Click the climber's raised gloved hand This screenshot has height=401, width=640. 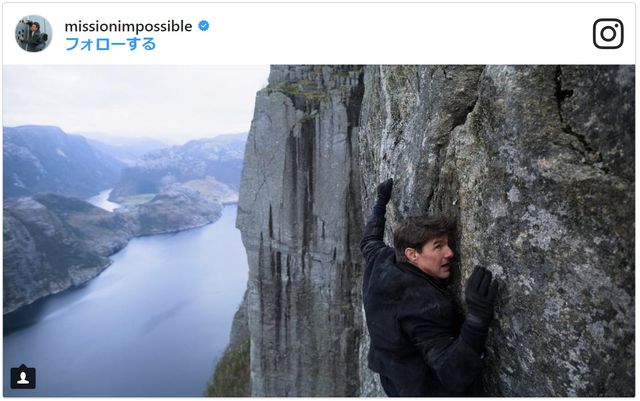[x=384, y=192]
